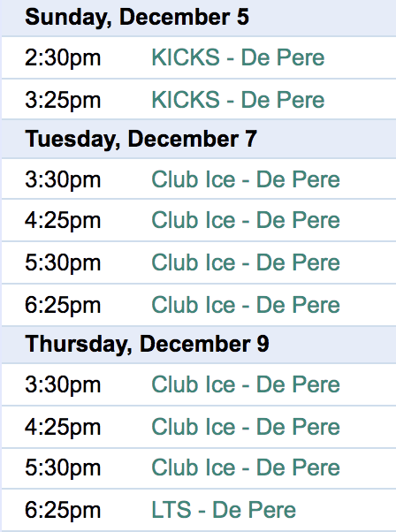Open the 2:30pm KICKS - De Pere event on Sunday
Viewport: 396px width, 532px height.
click(x=238, y=57)
